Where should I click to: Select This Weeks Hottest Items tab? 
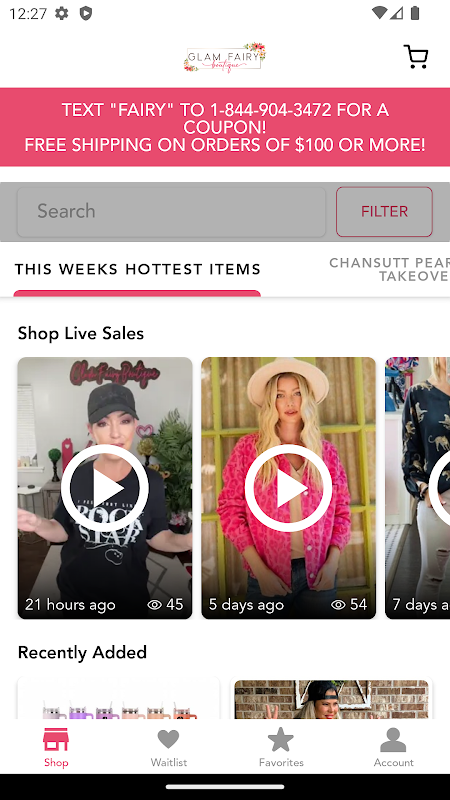(x=138, y=269)
